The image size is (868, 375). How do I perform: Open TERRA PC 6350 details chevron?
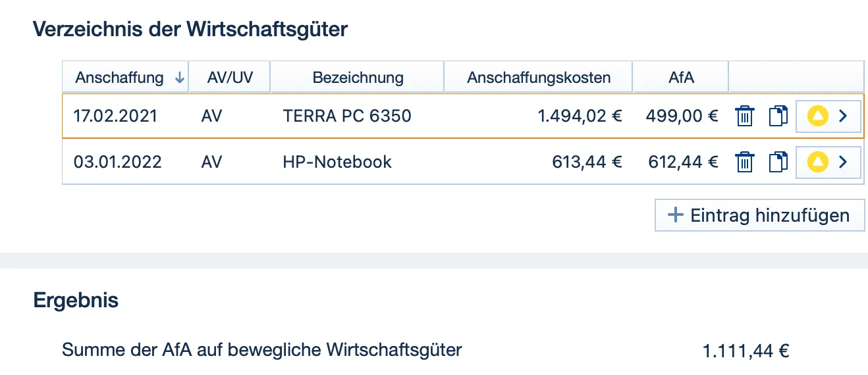click(x=842, y=116)
